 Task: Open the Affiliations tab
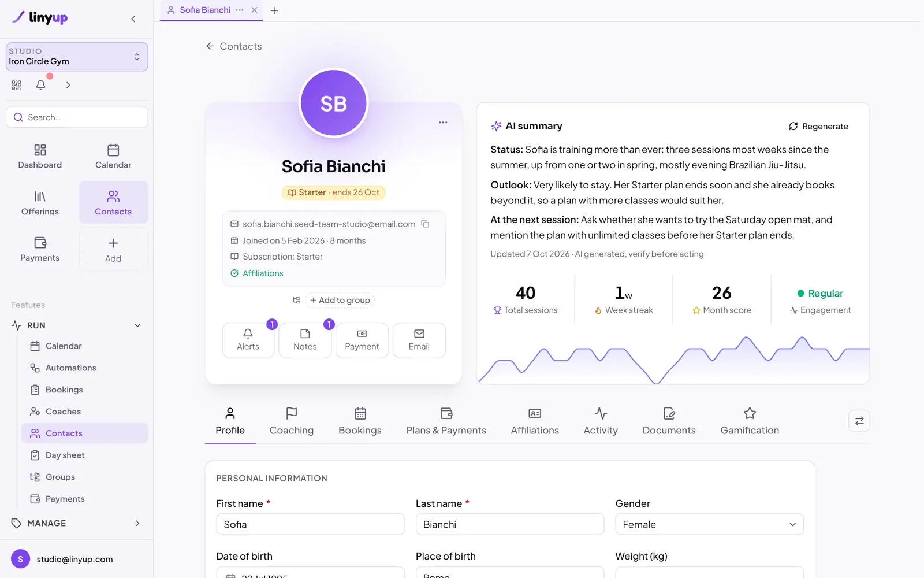[535, 421]
